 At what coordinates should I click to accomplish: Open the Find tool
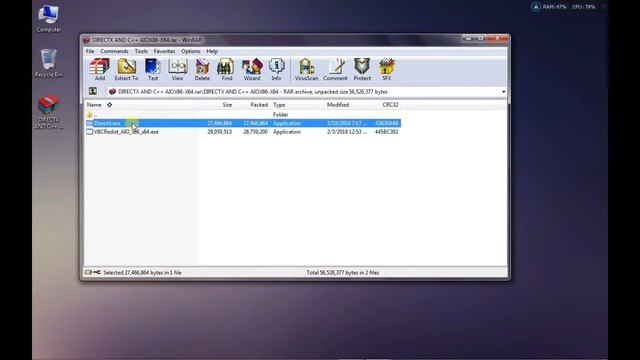point(227,69)
